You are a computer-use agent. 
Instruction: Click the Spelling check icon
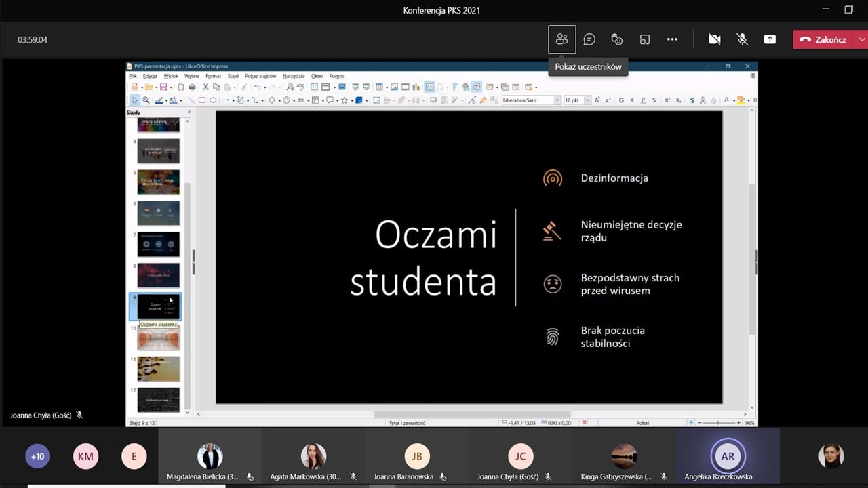(x=302, y=87)
